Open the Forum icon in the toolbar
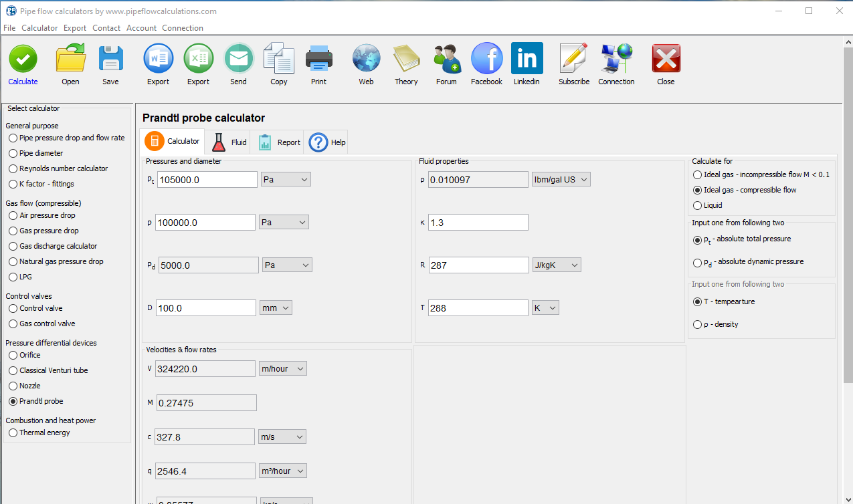The height and width of the screenshot is (504, 853). (446, 58)
